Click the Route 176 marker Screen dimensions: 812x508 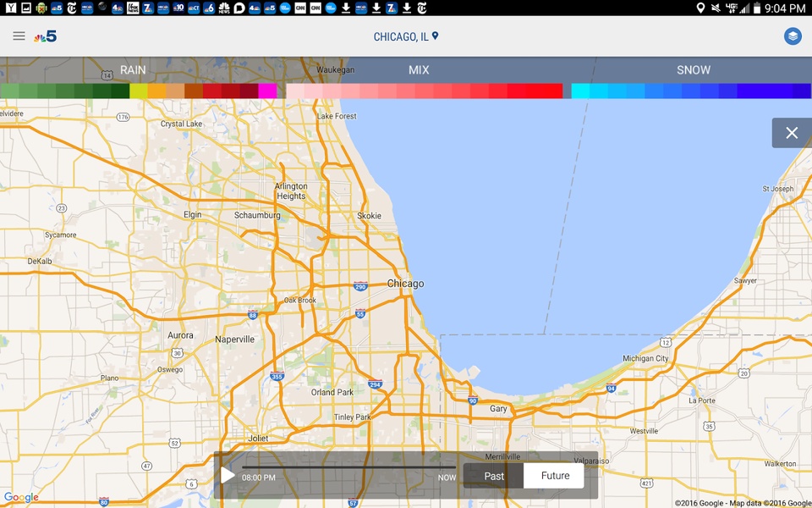pos(123,117)
